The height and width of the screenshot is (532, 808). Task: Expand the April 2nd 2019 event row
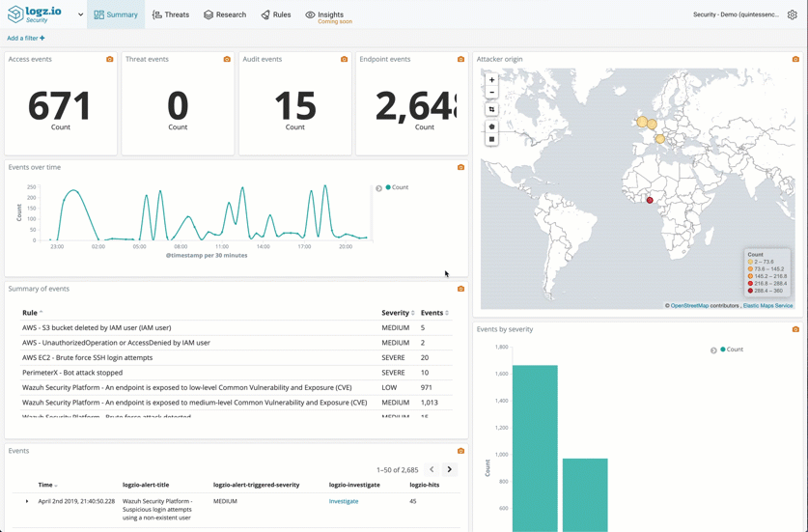[x=27, y=501]
